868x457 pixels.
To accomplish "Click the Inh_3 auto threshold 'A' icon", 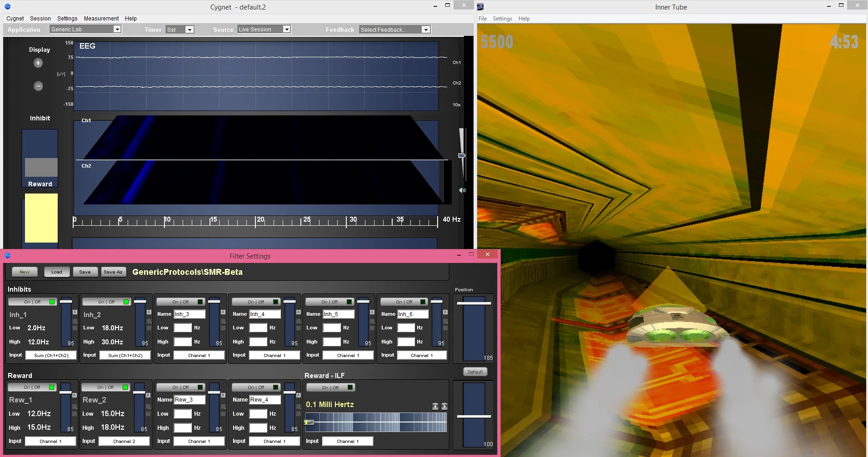I will point(223,312).
